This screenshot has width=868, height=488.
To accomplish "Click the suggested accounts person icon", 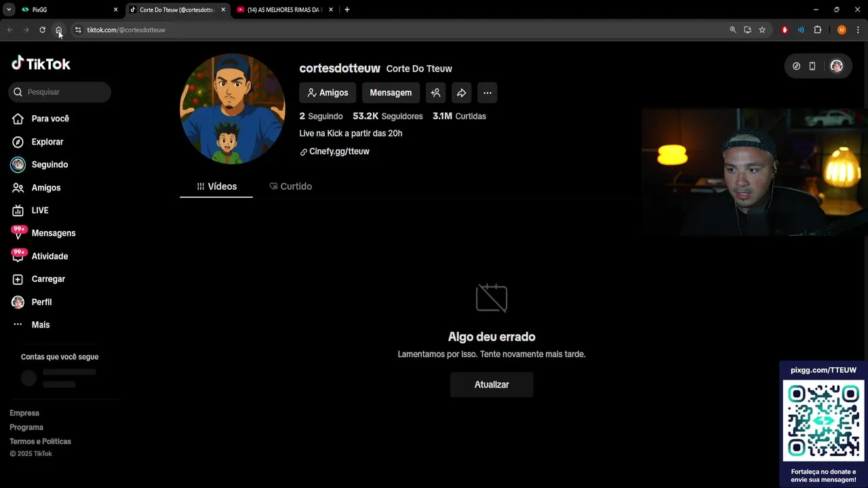I will coord(435,93).
